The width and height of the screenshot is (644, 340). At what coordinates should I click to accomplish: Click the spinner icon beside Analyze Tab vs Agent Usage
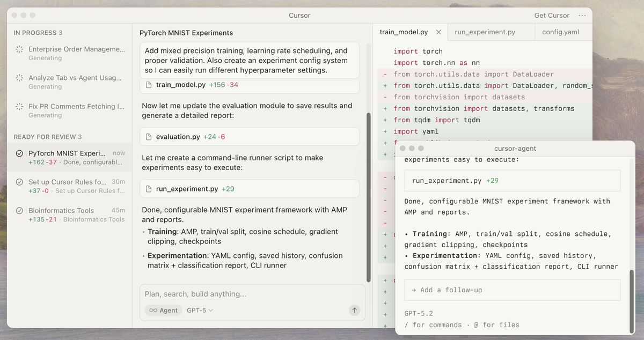click(x=19, y=78)
